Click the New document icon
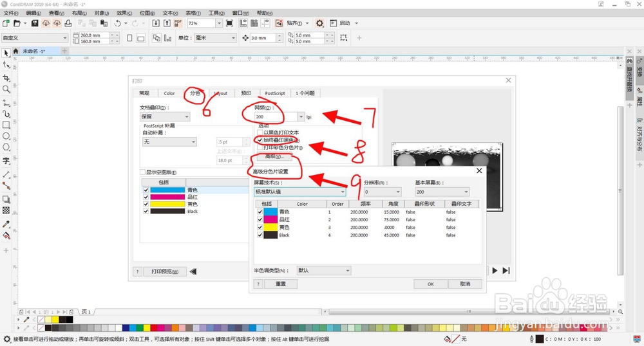The width and height of the screenshot is (644, 346). [6, 23]
